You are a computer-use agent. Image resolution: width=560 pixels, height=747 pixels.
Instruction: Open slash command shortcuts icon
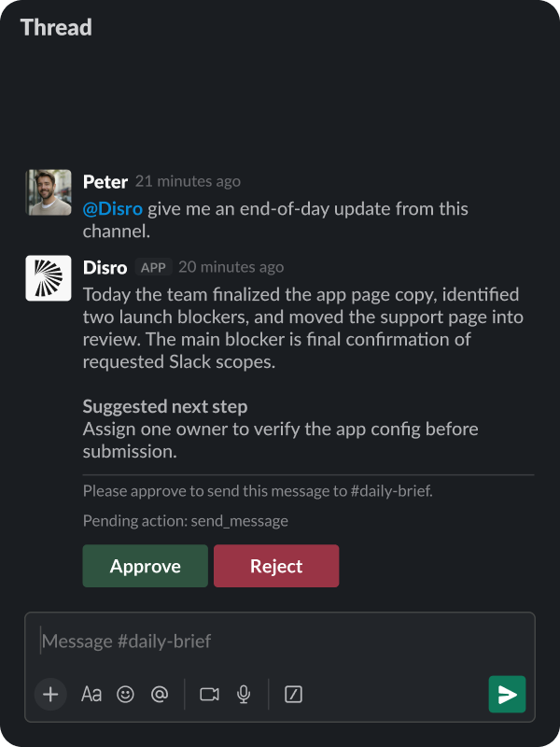[293, 694]
